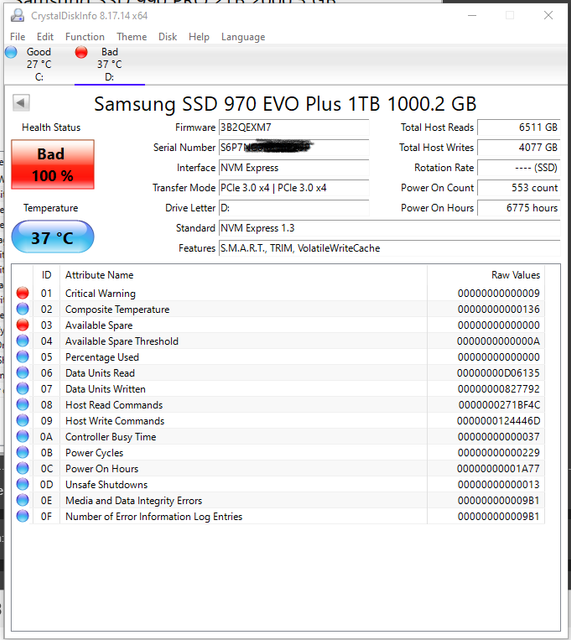This screenshot has width=571, height=640.
Task: Click the Serial Number field
Action: tap(294, 147)
